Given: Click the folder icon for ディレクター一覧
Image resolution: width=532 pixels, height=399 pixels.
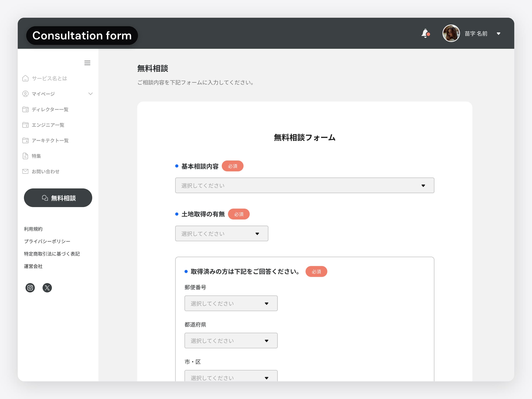Looking at the screenshot, I should (25, 109).
